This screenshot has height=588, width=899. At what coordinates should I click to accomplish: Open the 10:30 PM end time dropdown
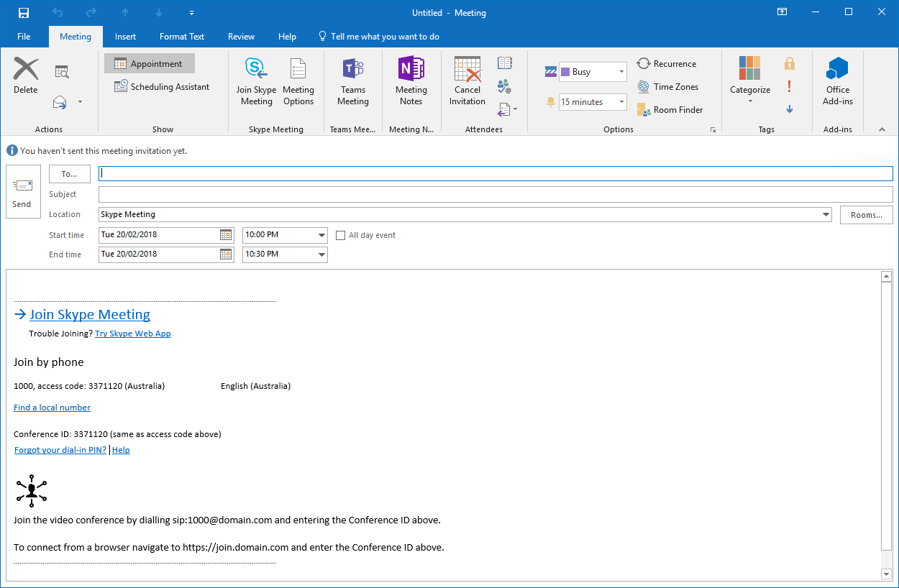point(321,254)
